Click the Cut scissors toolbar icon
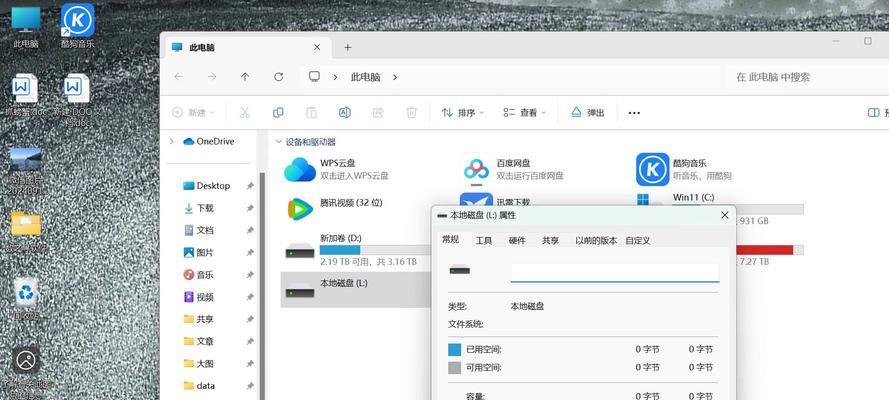889x400 pixels. [x=245, y=113]
